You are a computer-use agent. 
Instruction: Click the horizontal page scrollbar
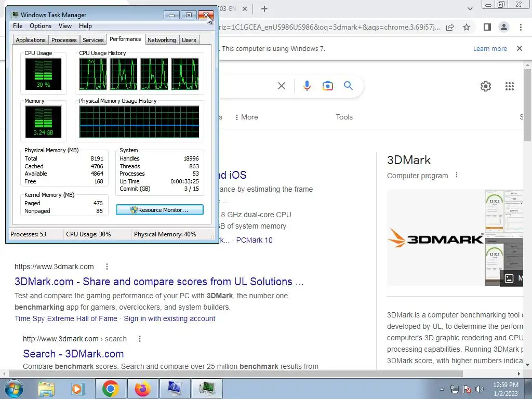tap(236, 374)
